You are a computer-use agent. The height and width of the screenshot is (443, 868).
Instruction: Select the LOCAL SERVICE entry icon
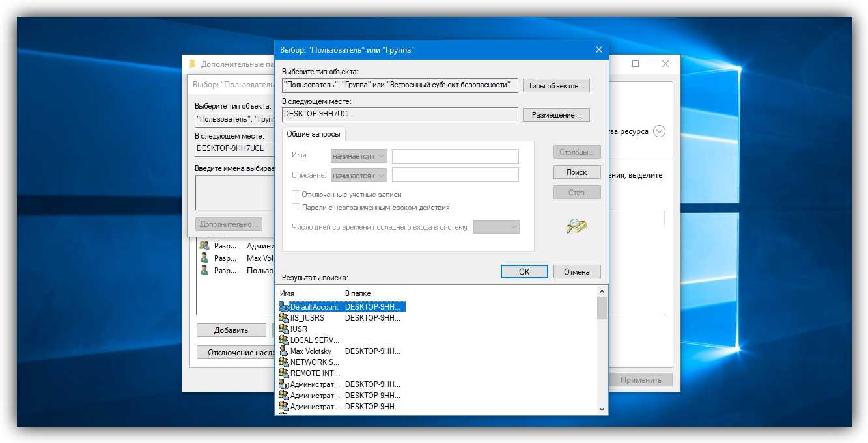point(283,340)
